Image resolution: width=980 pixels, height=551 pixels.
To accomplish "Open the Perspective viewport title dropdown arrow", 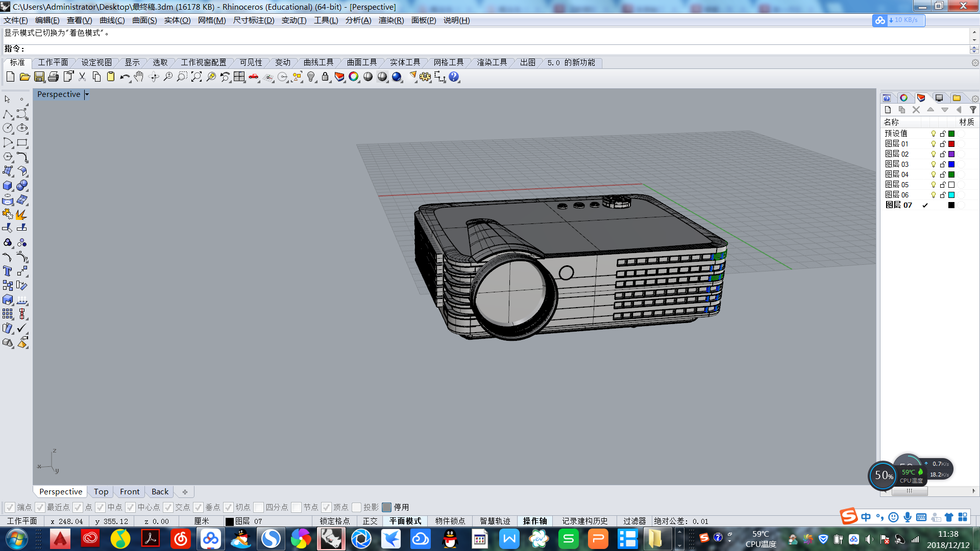I will click(87, 94).
